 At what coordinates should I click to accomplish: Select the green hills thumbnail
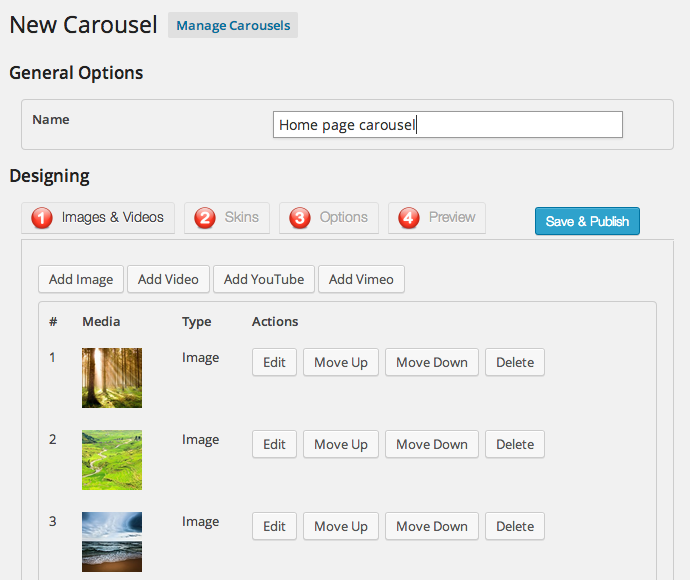[112, 459]
